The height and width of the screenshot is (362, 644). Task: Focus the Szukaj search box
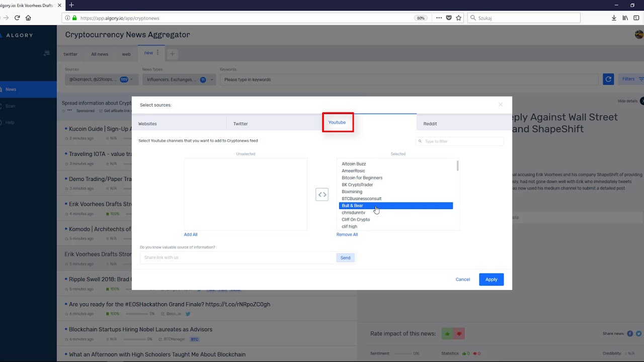coord(524,18)
